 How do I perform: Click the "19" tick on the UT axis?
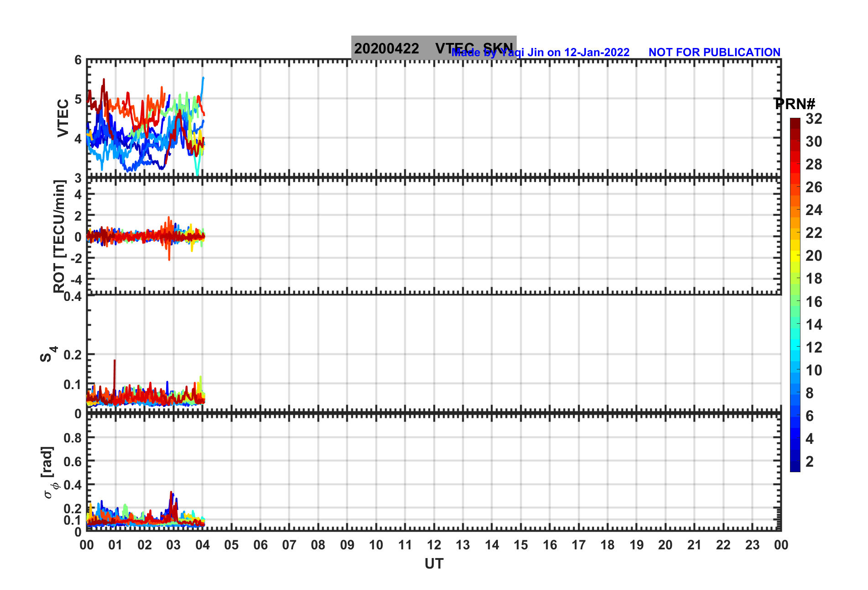click(637, 545)
